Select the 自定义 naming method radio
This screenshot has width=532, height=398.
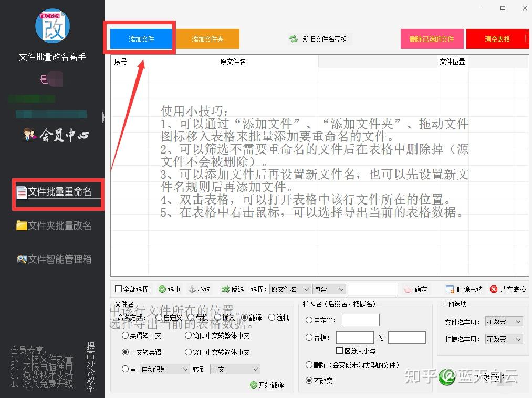159,318
